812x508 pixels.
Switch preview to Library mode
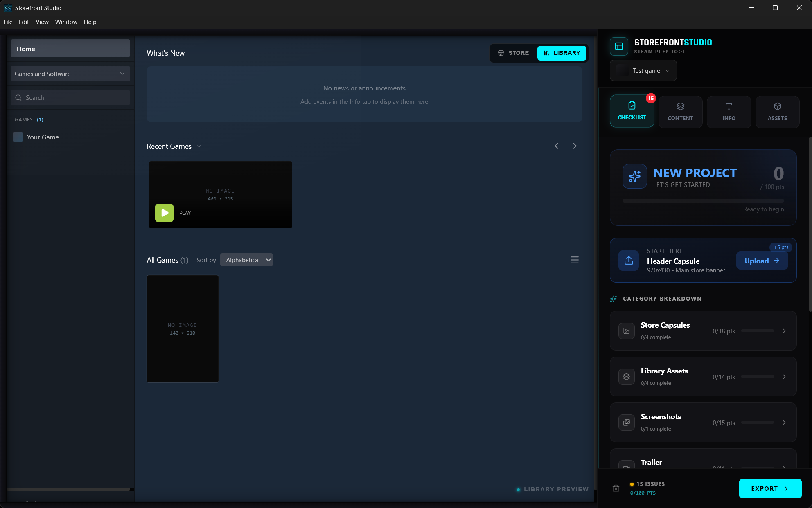[x=562, y=53]
